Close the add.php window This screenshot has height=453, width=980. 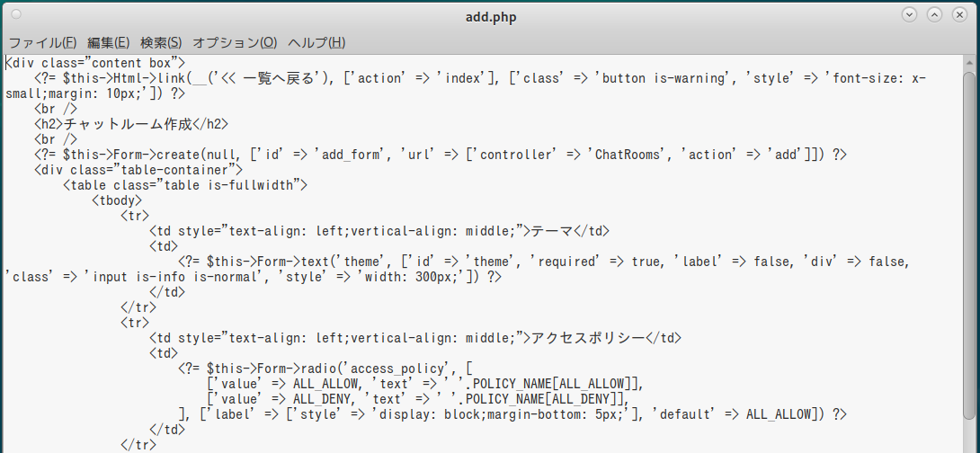958,14
